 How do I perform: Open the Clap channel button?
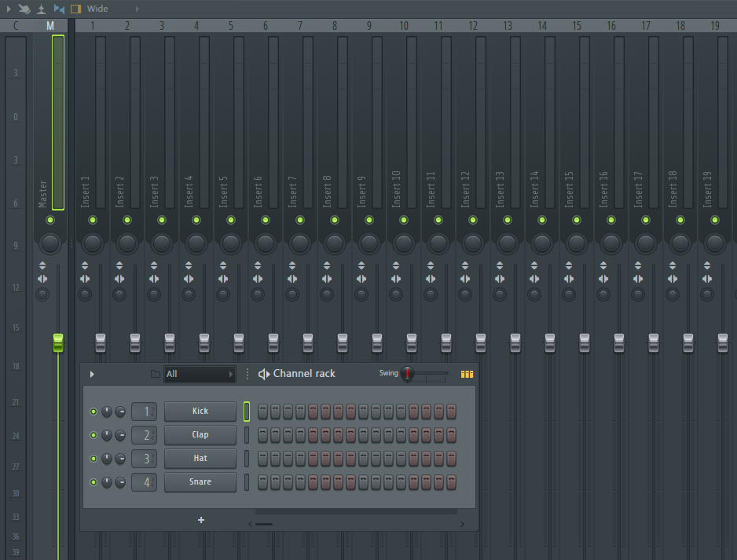point(200,434)
